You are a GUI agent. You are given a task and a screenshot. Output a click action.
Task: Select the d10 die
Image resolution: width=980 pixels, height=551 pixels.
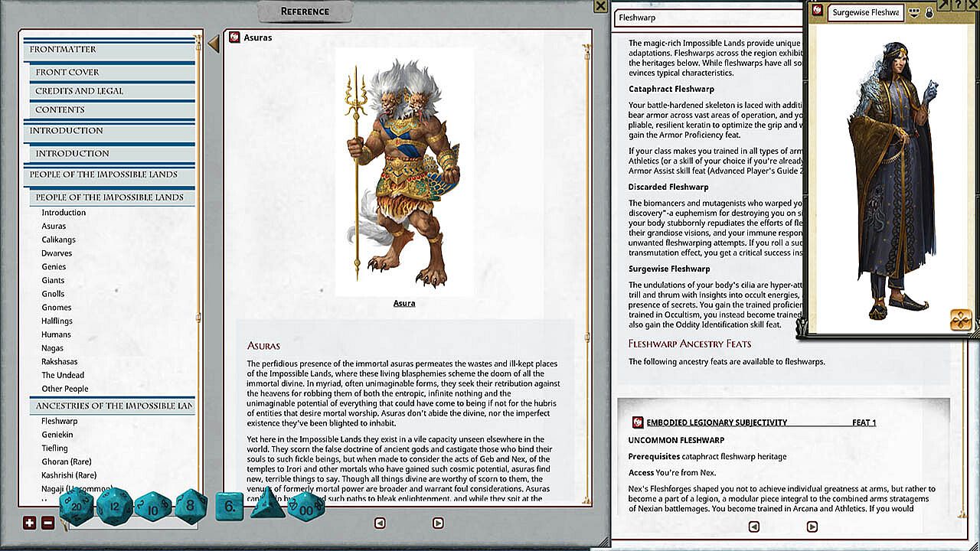[153, 507]
